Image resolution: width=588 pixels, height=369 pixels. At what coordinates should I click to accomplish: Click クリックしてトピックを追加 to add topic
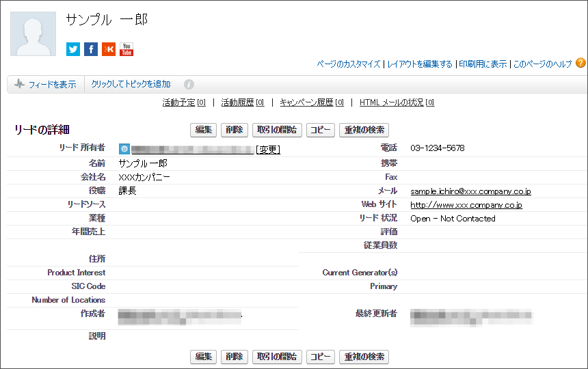[x=131, y=84]
